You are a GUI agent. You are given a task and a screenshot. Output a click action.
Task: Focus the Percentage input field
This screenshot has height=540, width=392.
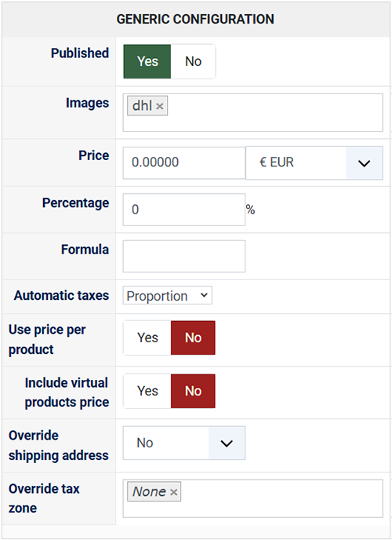[x=184, y=210]
